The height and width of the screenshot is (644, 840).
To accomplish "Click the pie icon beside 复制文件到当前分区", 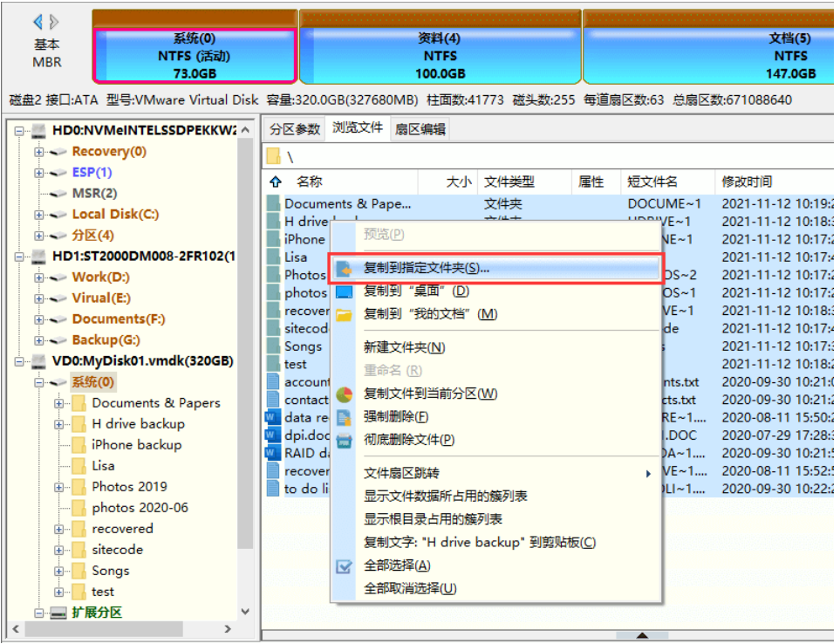I will [x=344, y=394].
